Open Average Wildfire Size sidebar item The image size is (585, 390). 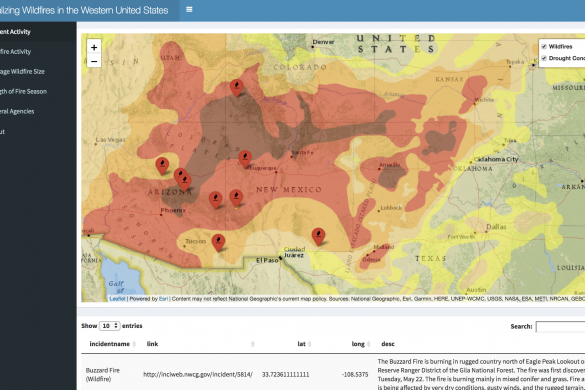[x=22, y=72]
